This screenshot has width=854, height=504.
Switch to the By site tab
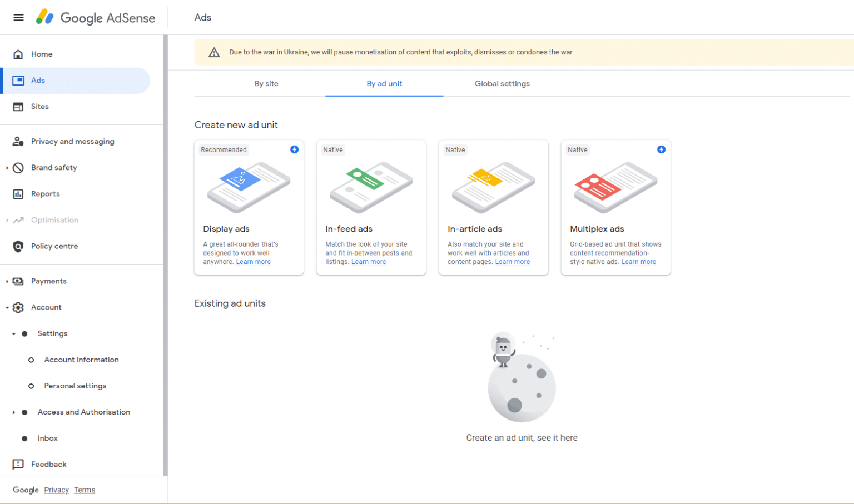click(x=266, y=83)
